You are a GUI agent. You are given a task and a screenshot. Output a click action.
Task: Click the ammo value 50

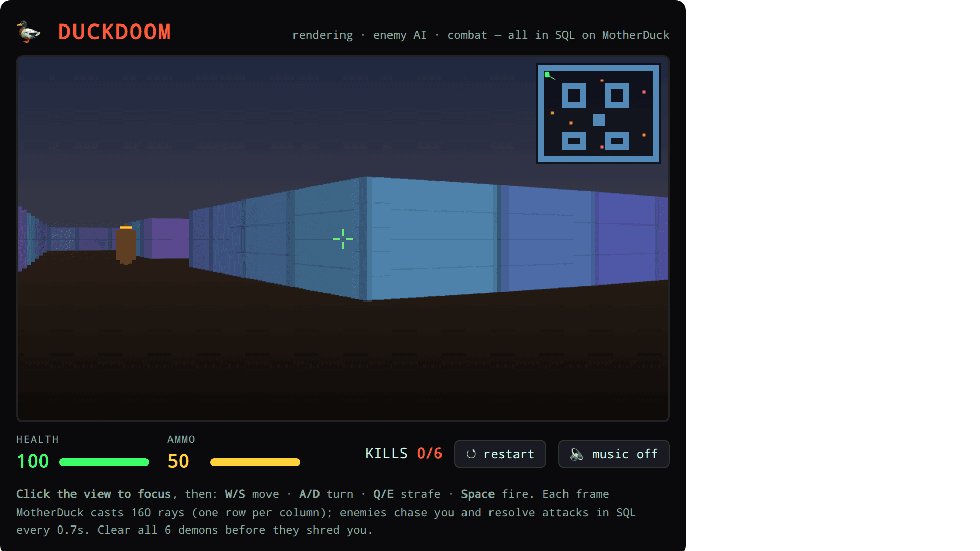click(x=178, y=461)
